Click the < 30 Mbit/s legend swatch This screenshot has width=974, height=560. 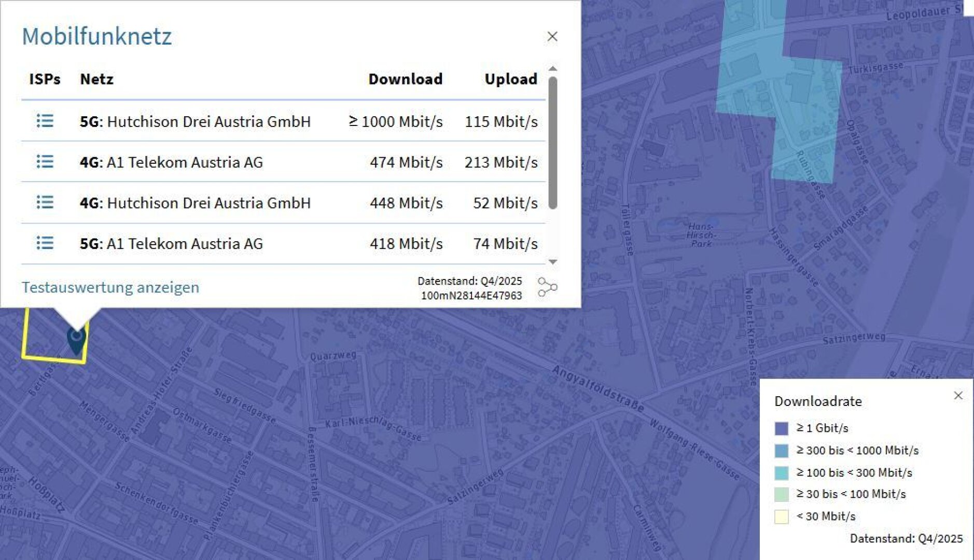tap(781, 516)
